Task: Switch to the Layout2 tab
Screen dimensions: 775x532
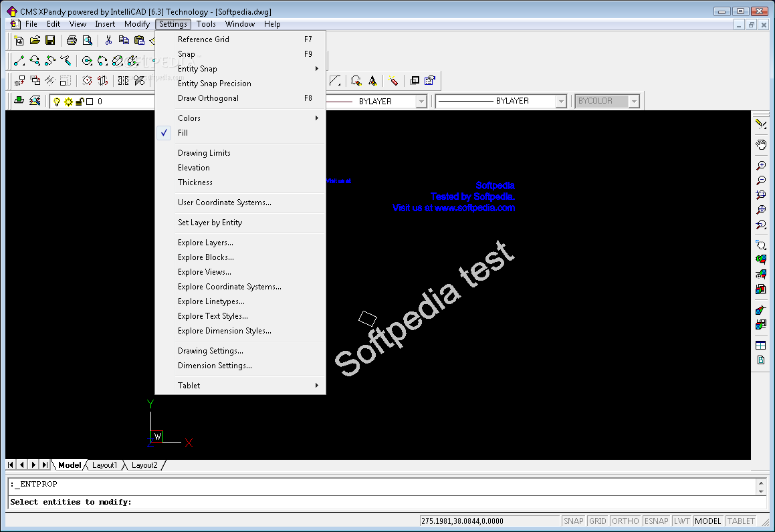Action: pos(144,465)
